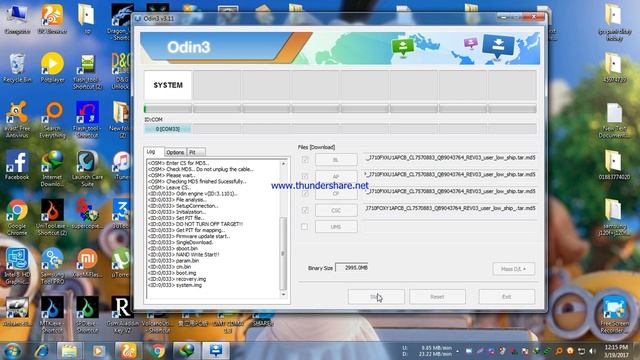Screen dimensions: 640x360
Task: Launch Samsung Tool PRO shortcut
Action: click(52, 266)
